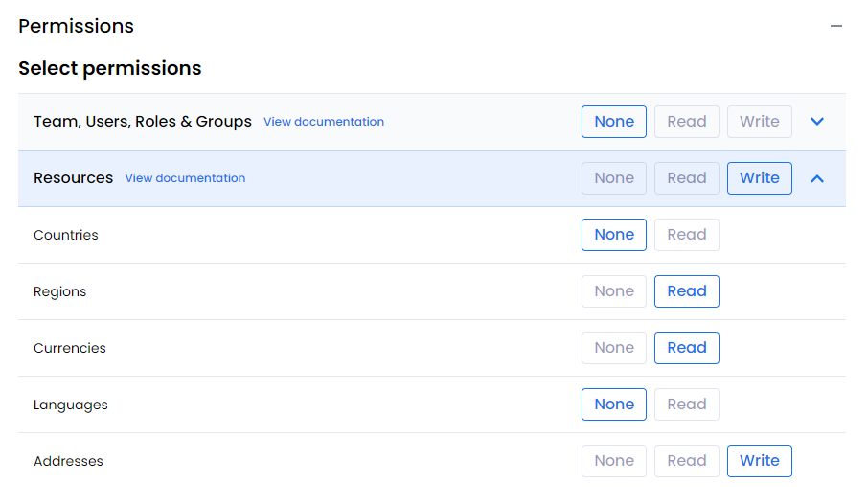Open the Resources View documentation link
The width and height of the screenshot is (868, 487).
(x=185, y=178)
